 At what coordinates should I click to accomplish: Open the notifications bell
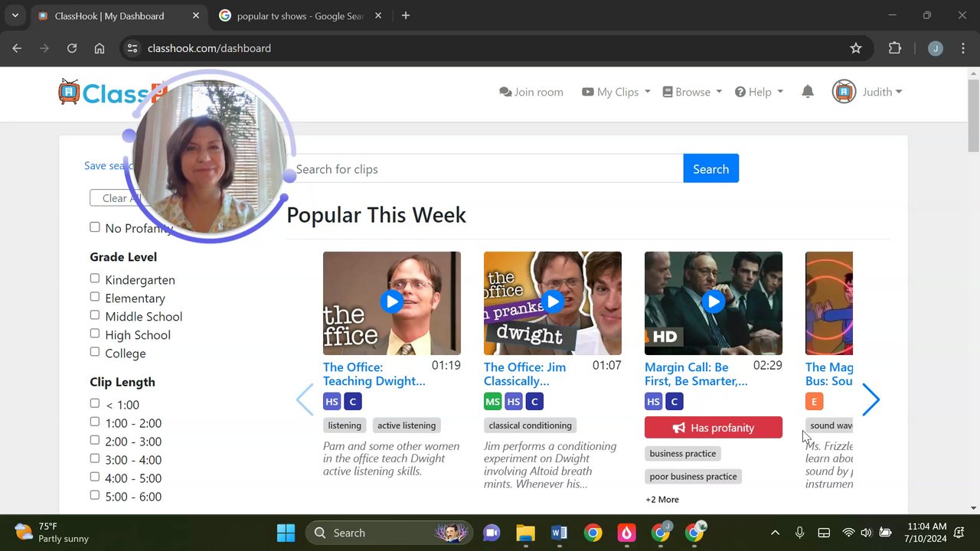[808, 92]
